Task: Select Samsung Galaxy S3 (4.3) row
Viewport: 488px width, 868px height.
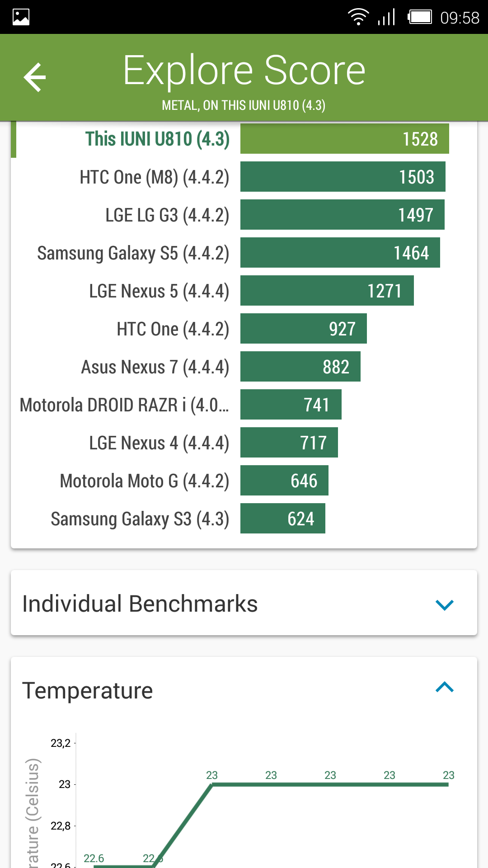Action: click(140, 519)
